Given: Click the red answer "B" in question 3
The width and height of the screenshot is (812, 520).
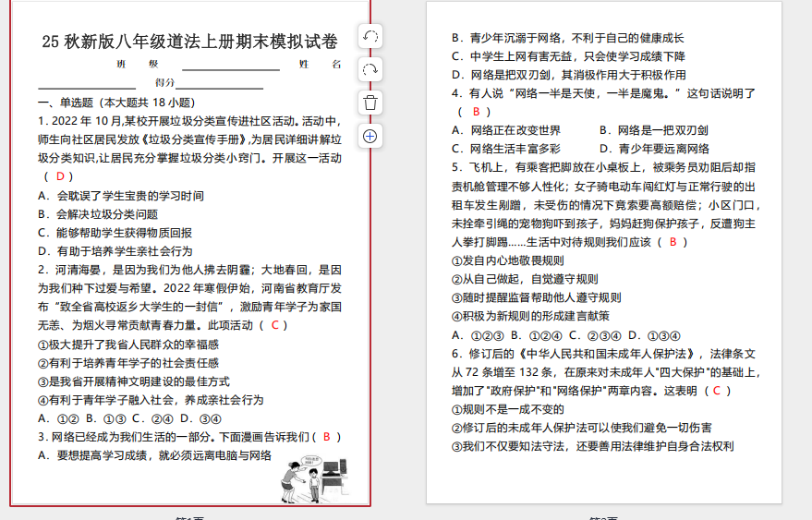Looking at the screenshot, I should (326, 437).
